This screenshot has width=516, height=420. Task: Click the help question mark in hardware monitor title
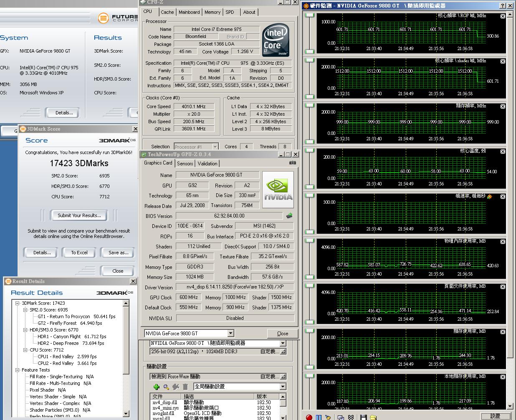(503, 6)
